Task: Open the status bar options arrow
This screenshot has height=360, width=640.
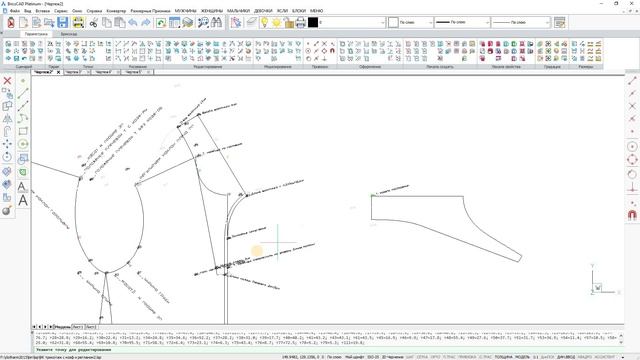Action: click(x=623, y=357)
